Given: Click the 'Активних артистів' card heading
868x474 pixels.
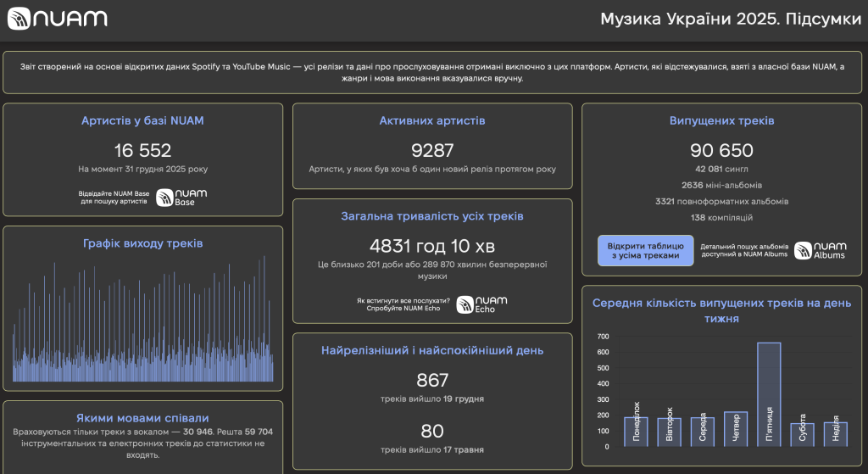Looking at the screenshot, I should (x=432, y=120).
